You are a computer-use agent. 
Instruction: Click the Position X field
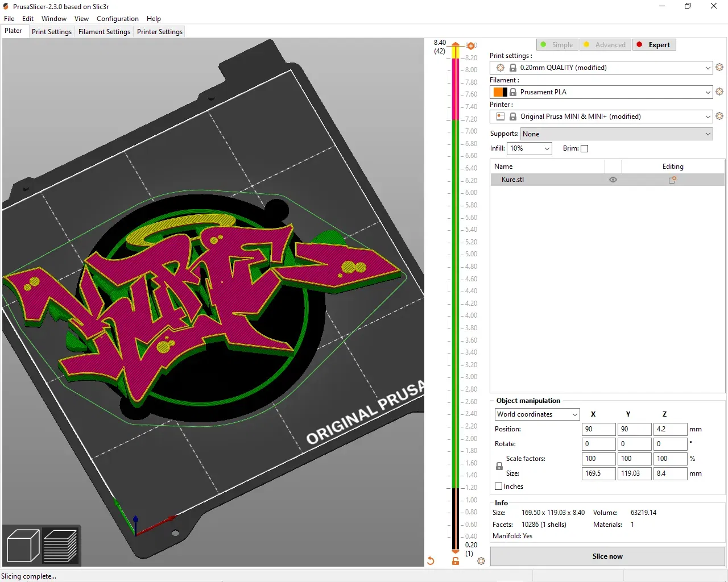click(599, 429)
